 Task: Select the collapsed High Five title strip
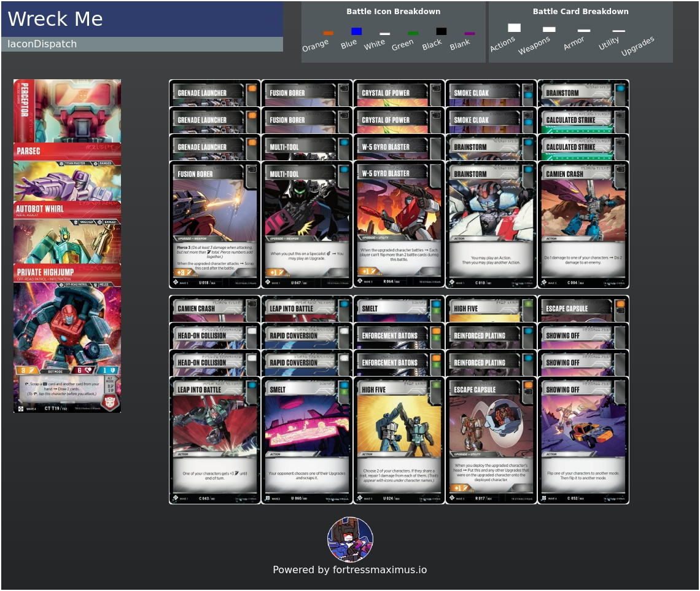(491, 309)
